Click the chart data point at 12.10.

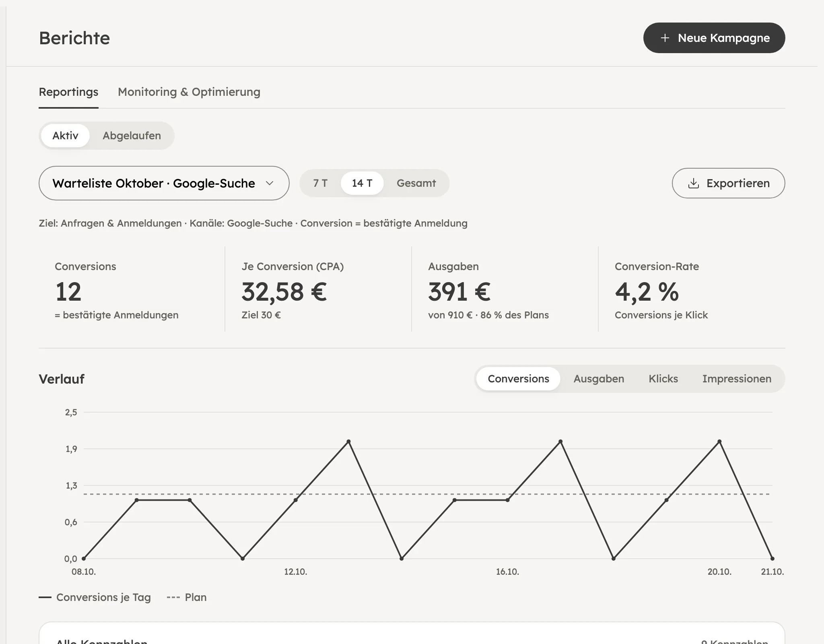pos(296,500)
